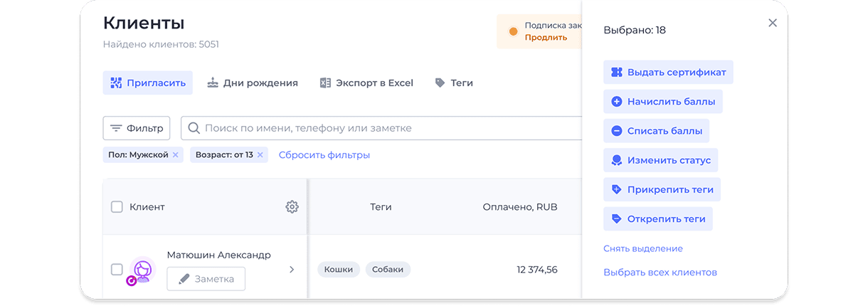Open Дни рождения birthday cake icon
The width and height of the screenshot is (868, 306).
pyautogui.click(x=213, y=83)
